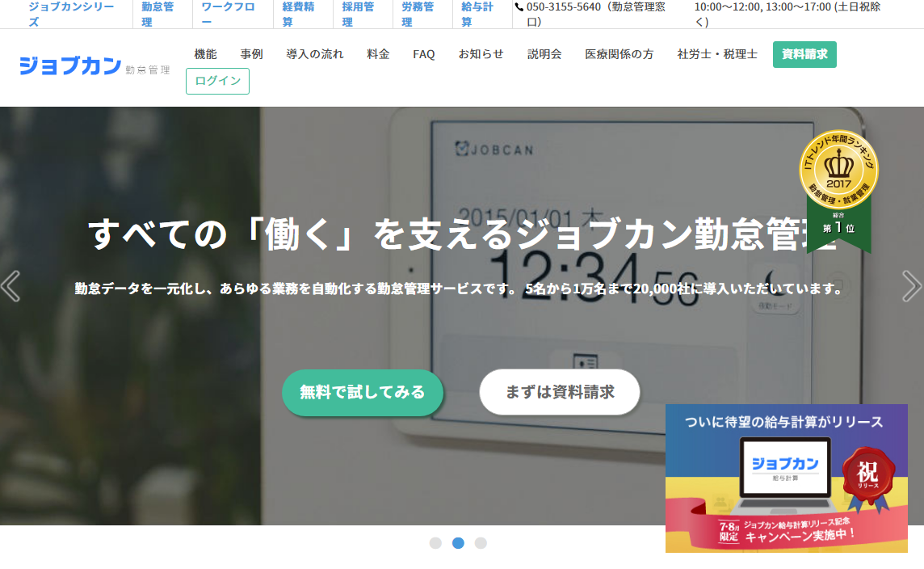Click the green 資料請求 header button
The image size is (924, 569).
click(x=804, y=54)
